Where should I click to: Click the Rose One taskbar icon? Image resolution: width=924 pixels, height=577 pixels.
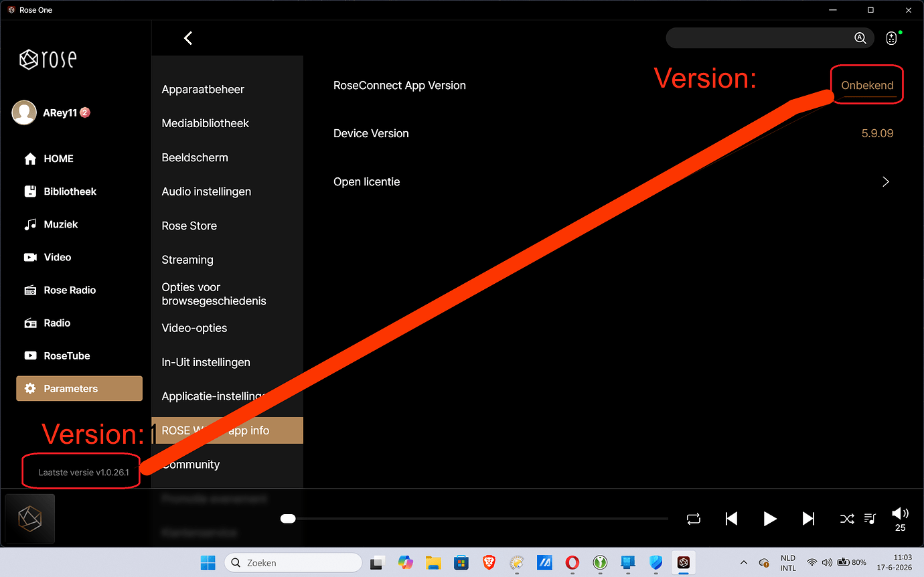[x=684, y=563]
